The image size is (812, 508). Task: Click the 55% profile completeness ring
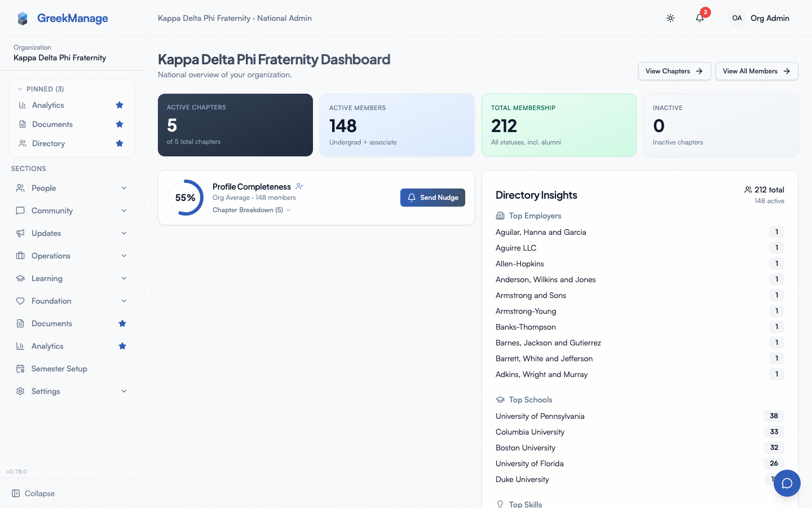click(x=186, y=198)
